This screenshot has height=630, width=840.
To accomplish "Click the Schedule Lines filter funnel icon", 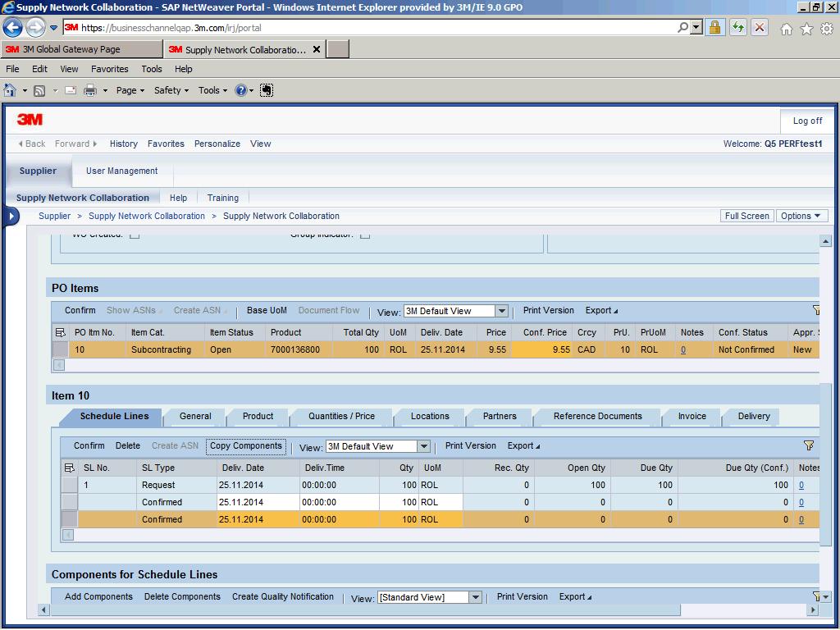I will click(809, 445).
